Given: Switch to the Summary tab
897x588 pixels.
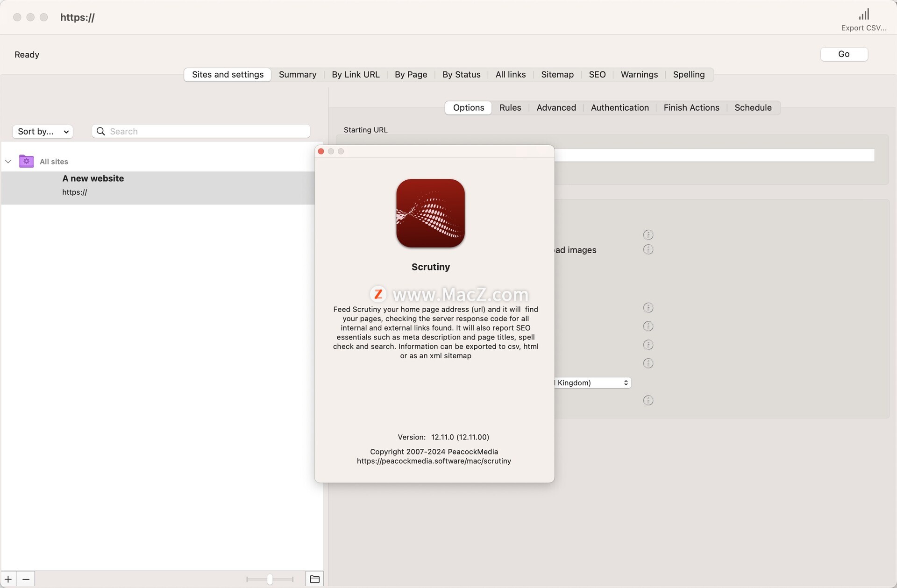Looking at the screenshot, I should 298,75.
